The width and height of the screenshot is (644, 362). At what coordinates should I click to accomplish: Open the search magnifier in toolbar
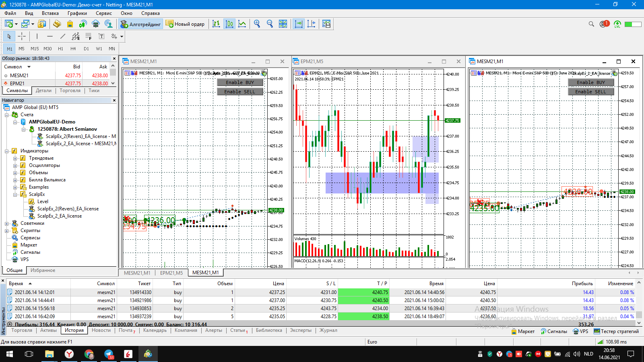pyautogui.click(x=591, y=24)
